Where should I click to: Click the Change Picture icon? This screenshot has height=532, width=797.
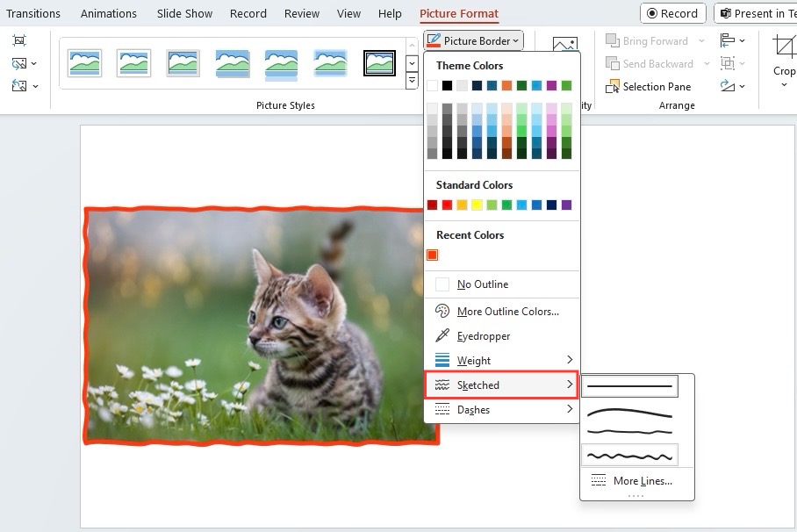(x=19, y=63)
